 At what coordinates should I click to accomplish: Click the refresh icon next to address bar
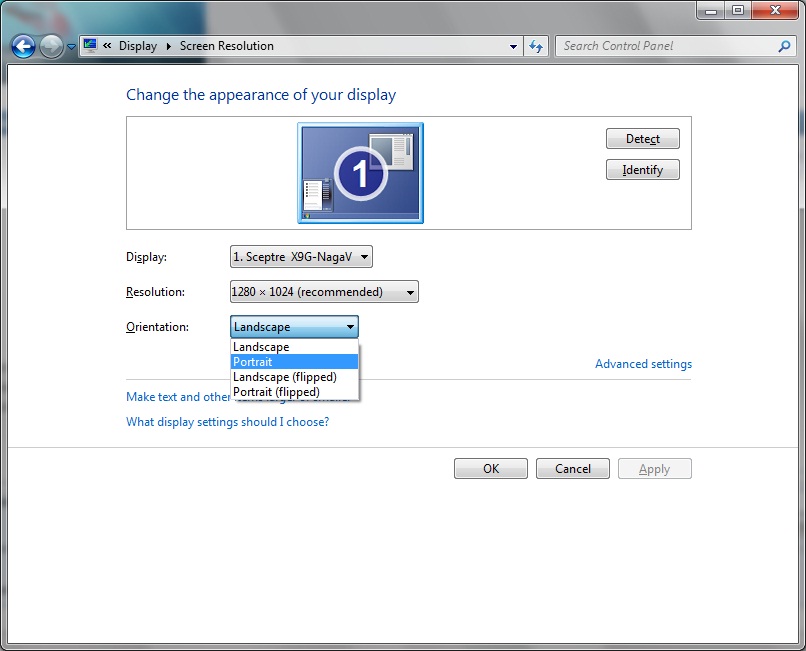pyautogui.click(x=537, y=46)
